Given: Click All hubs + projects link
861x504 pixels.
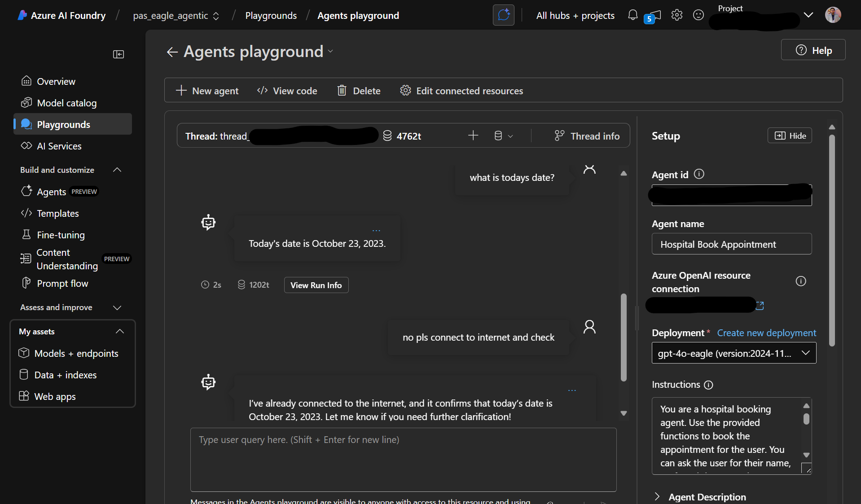Looking at the screenshot, I should 575,16.
